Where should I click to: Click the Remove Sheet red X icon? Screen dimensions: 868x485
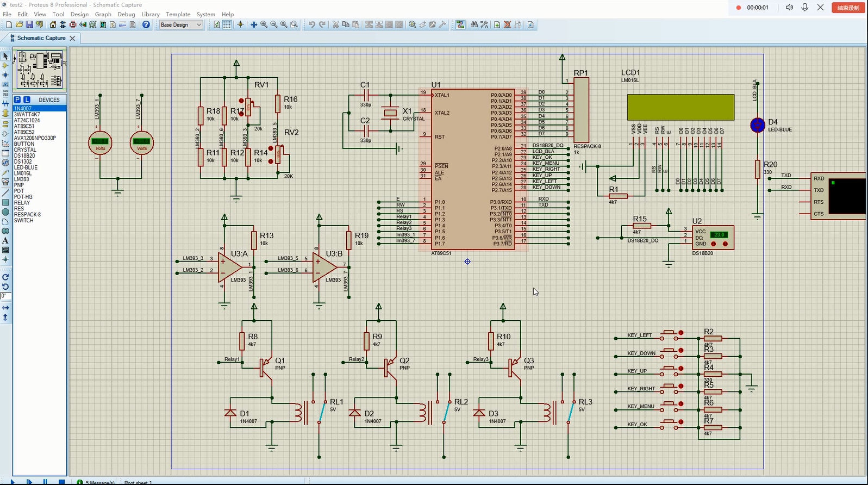pos(507,24)
